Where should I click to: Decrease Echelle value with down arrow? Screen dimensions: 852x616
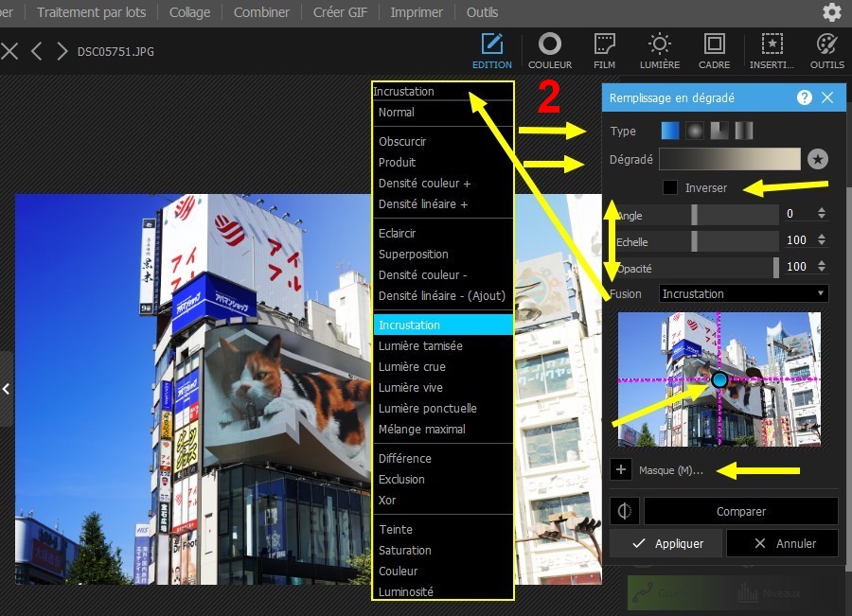(x=822, y=243)
